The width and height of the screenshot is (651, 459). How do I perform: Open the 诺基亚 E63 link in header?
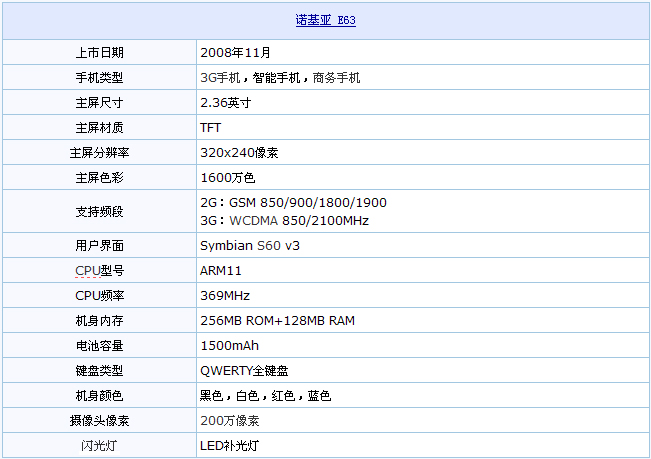click(x=326, y=20)
